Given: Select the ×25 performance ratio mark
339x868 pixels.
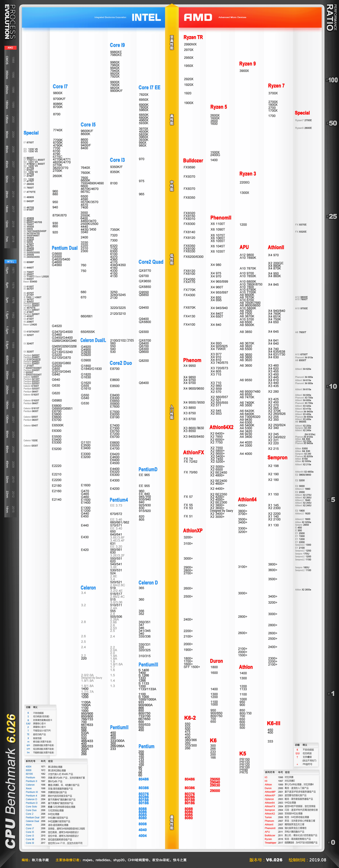Looking at the screenshot, I should (332, 217).
